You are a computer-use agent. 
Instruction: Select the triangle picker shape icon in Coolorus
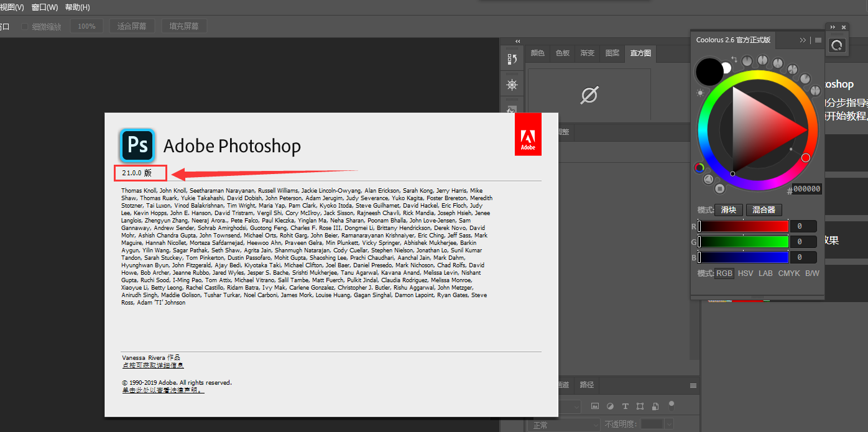click(x=708, y=179)
